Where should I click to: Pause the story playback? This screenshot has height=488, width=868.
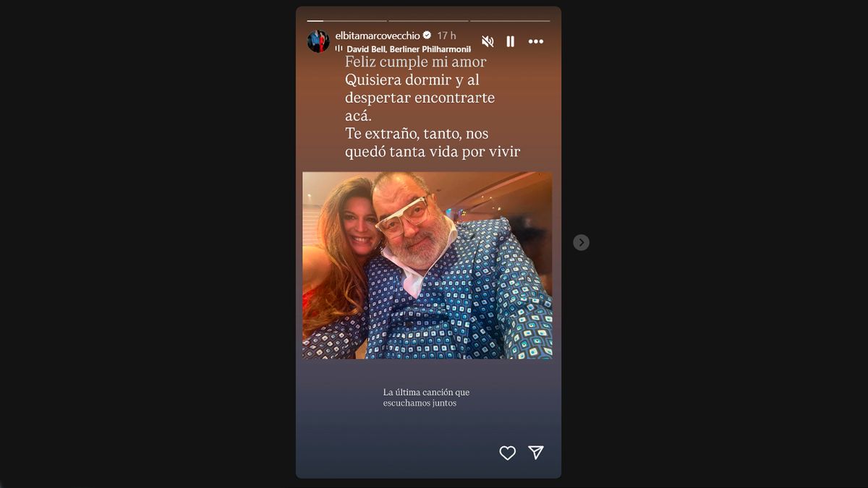coord(511,41)
